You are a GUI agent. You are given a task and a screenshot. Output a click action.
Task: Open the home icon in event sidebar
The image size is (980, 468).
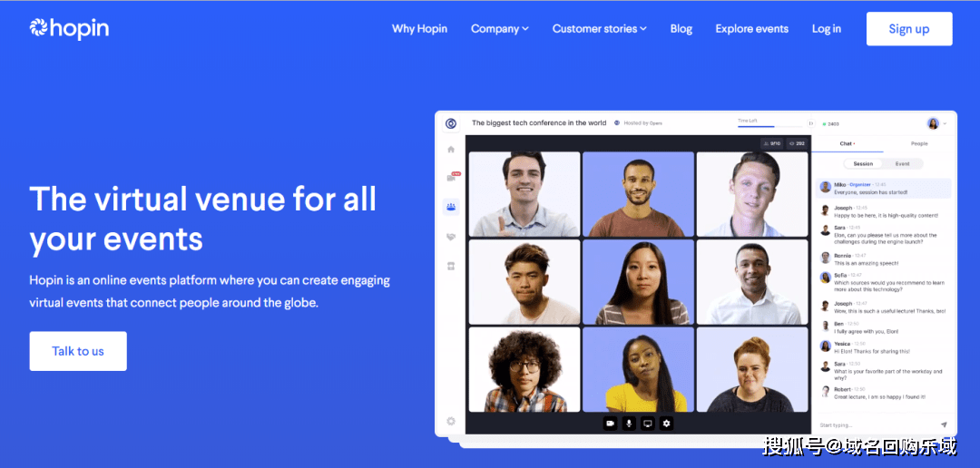pyautogui.click(x=451, y=150)
